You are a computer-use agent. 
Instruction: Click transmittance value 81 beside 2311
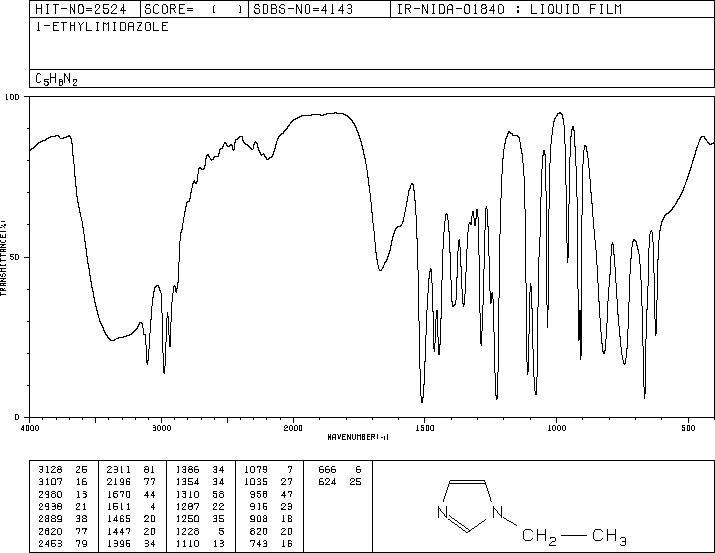(150, 470)
